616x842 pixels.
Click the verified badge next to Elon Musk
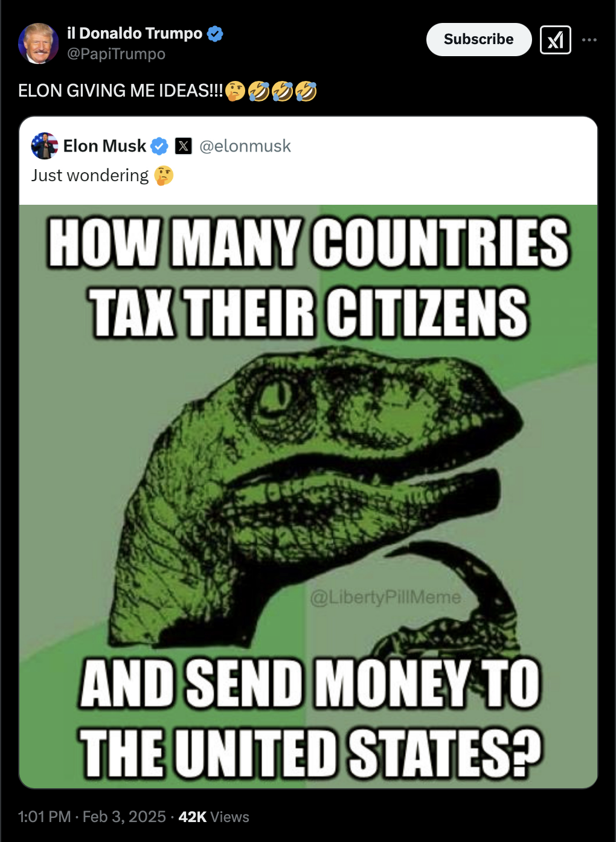159,146
